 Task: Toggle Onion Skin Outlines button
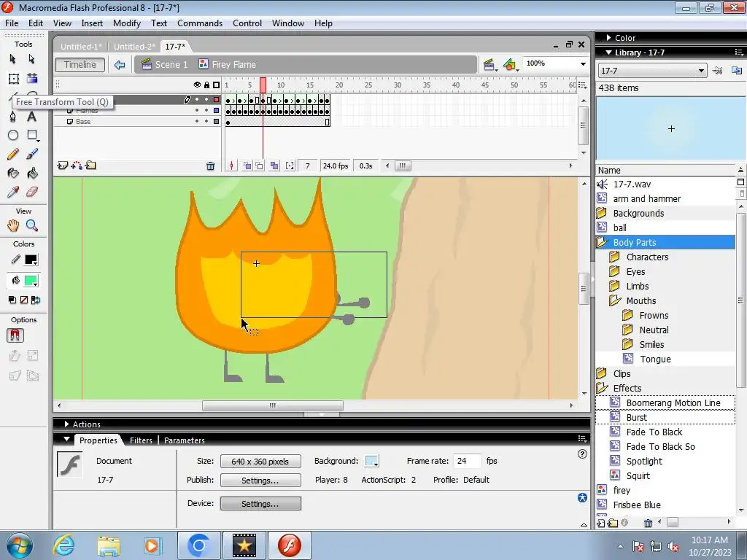(259, 166)
